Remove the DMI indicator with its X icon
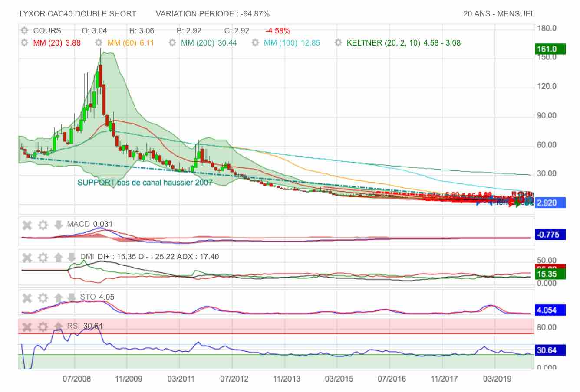Image resolution: width=580 pixels, height=392 pixels. pos(27,258)
